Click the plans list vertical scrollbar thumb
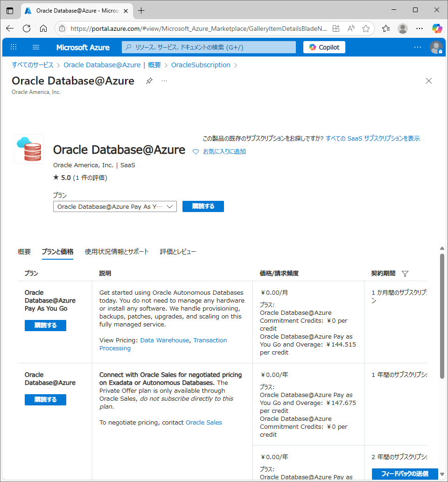This screenshot has width=448, height=482. [442, 316]
